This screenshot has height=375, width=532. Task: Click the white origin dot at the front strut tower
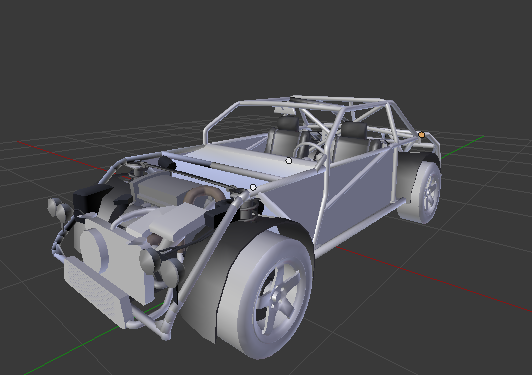(x=253, y=187)
